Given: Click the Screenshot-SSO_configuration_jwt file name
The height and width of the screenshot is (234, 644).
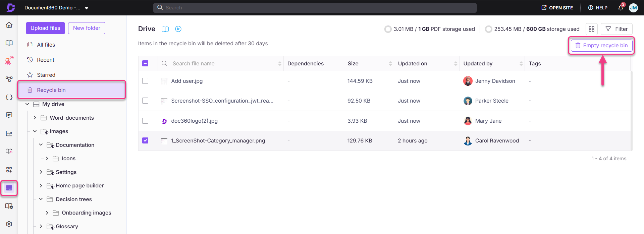Looking at the screenshot, I should [x=222, y=101].
